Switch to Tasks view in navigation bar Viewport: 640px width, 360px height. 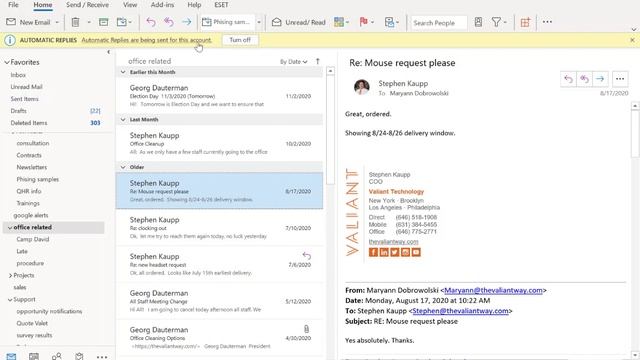(79, 356)
